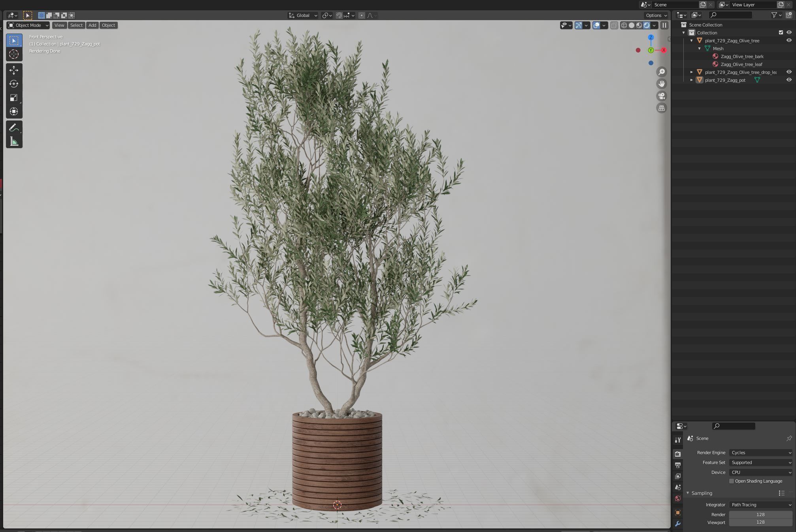796x532 pixels.
Task: Toggle X-Ray mode in viewport header
Action: tap(614, 25)
